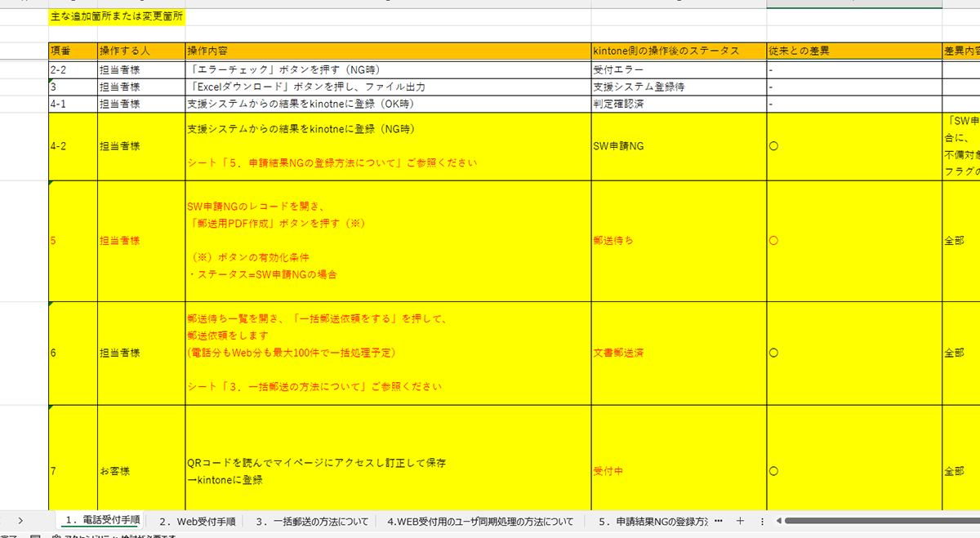The image size is (980, 538).
Task: Select 担当者様 in row 4-2
Action: (140, 146)
